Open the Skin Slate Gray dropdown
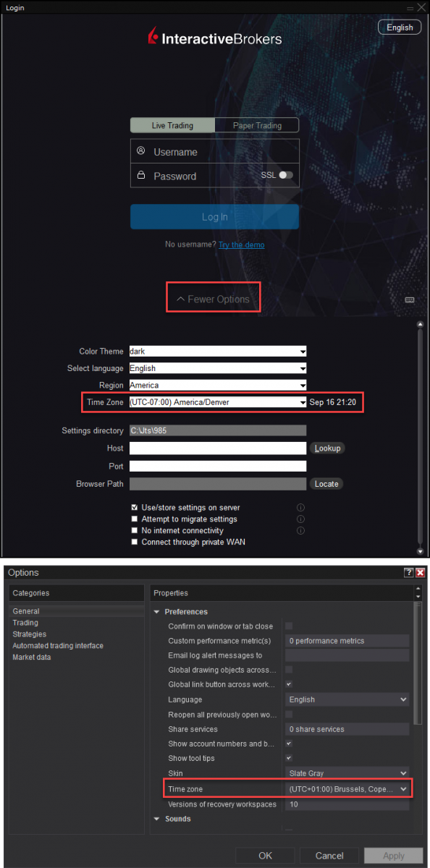 click(347, 773)
